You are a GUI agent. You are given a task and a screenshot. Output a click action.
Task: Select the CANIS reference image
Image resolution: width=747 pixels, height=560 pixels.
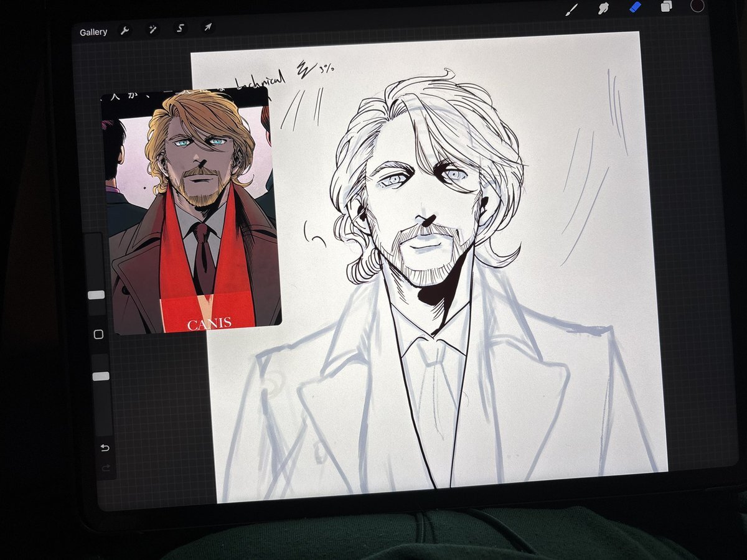point(191,210)
